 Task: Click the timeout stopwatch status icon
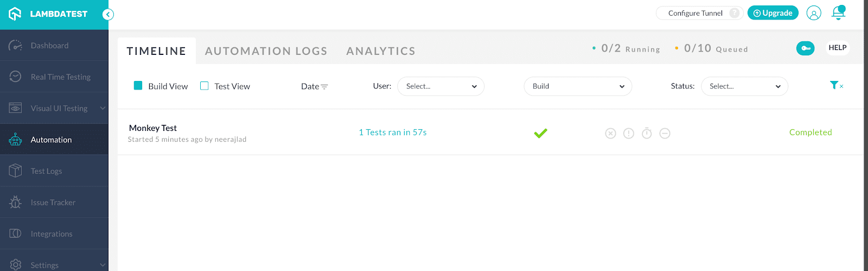pyautogui.click(x=647, y=133)
